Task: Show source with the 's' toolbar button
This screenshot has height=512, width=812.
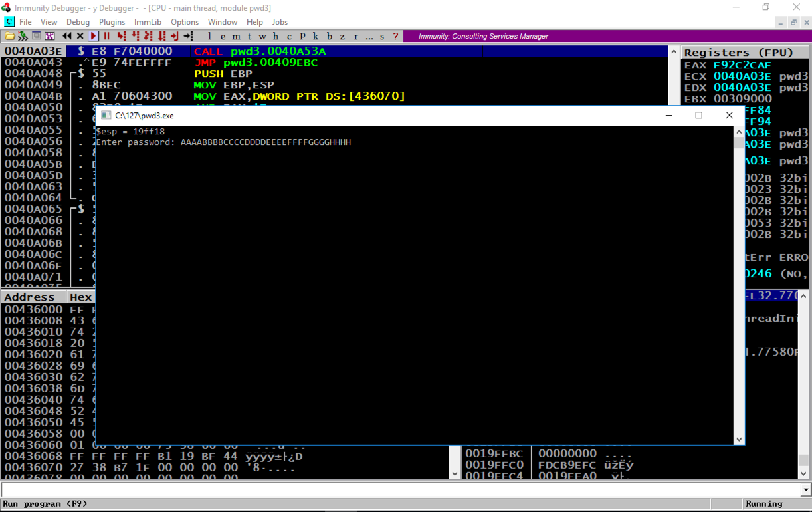Action: tap(382, 36)
